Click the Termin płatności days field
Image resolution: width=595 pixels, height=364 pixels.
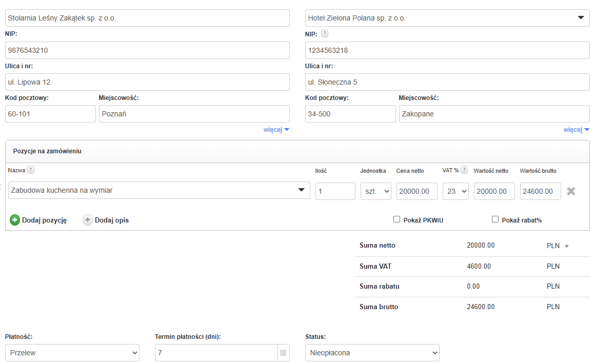(x=216, y=353)
